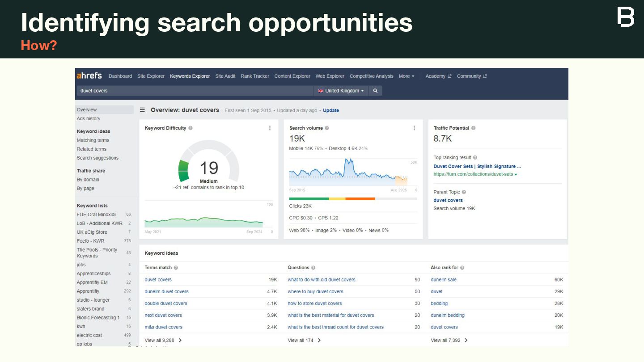Click the Update link
The width and height of the screenshot is (644, 362).
tap(331, 110)
